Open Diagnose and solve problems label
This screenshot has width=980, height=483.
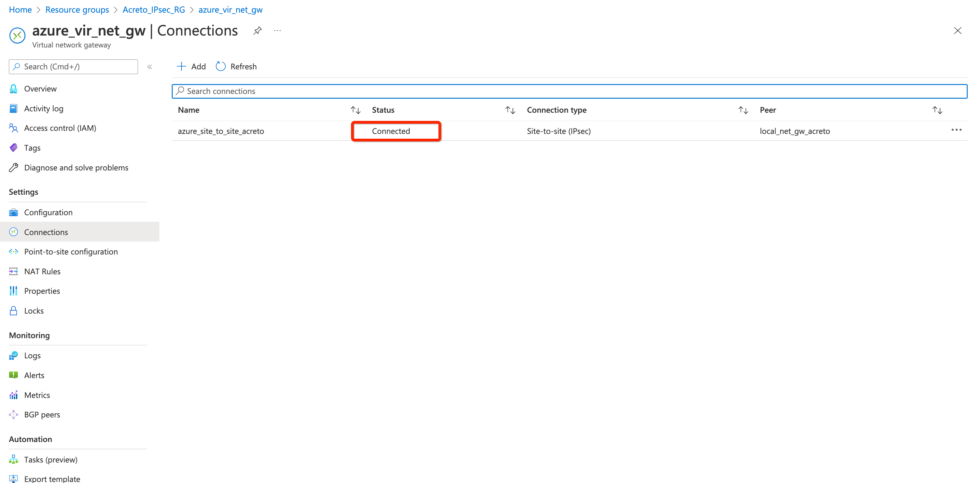(76, 167)
